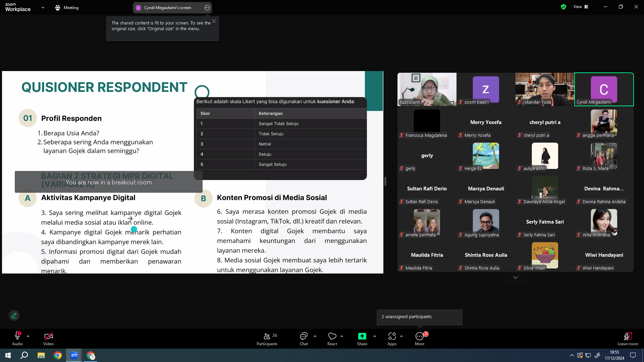Select Wita Andriana's participant tile
Image resolution: width=644 pixels, height=362 pixels.
click(x=604, y=222)
